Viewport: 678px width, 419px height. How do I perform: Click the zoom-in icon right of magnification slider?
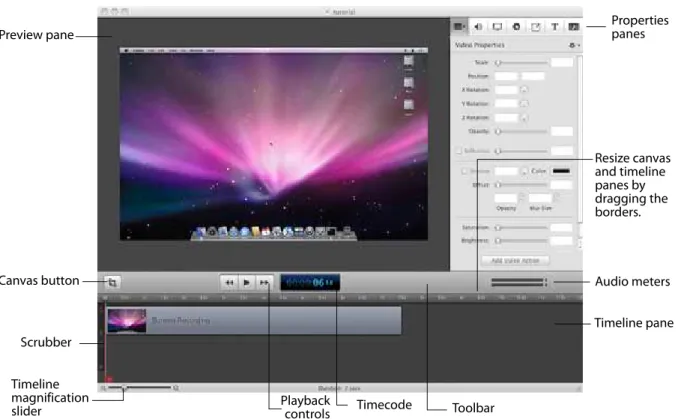point(176,388)
